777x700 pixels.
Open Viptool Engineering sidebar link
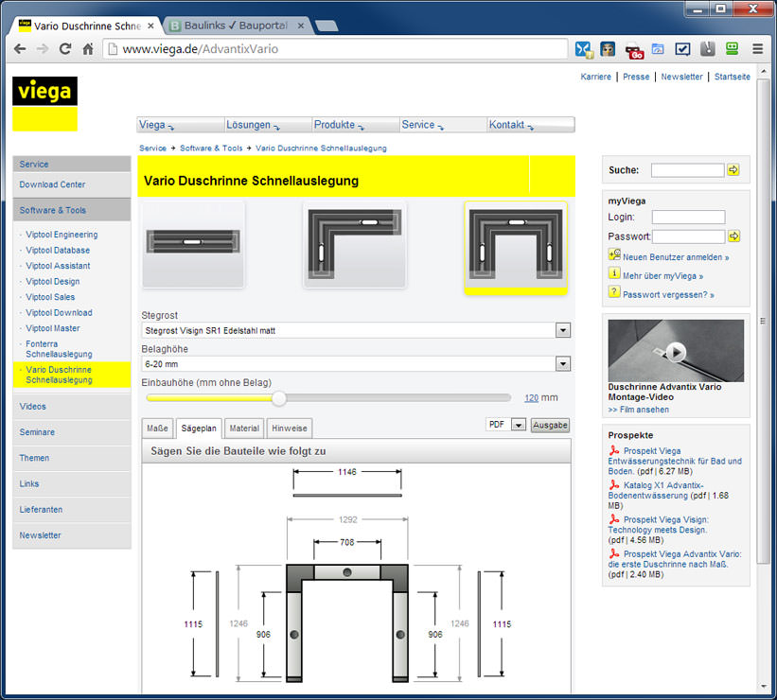62,235
